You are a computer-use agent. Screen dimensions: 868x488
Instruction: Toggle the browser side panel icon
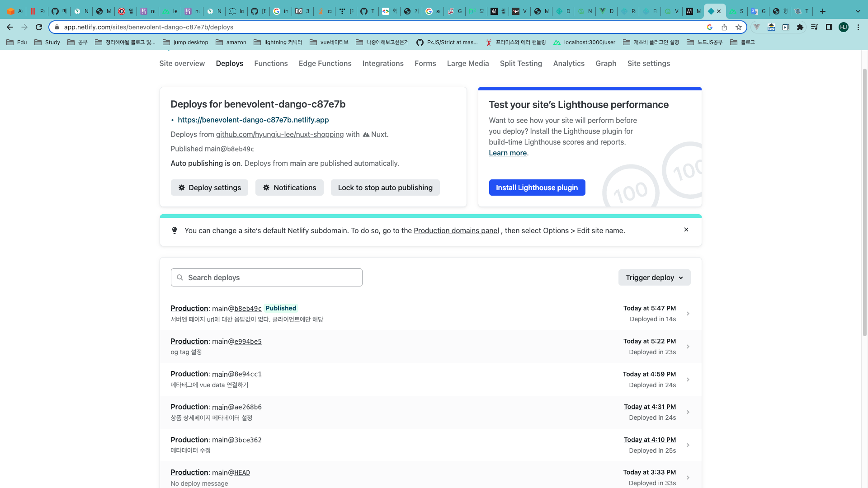click(829, 27)
